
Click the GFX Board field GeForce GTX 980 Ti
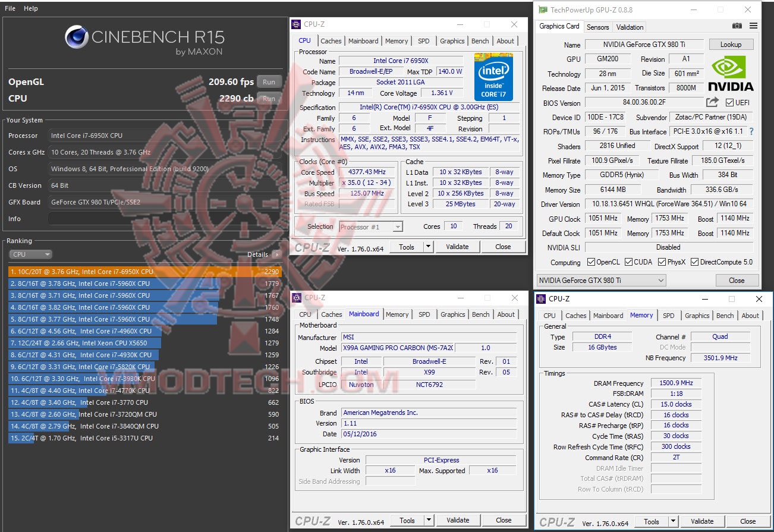point(165,202)
